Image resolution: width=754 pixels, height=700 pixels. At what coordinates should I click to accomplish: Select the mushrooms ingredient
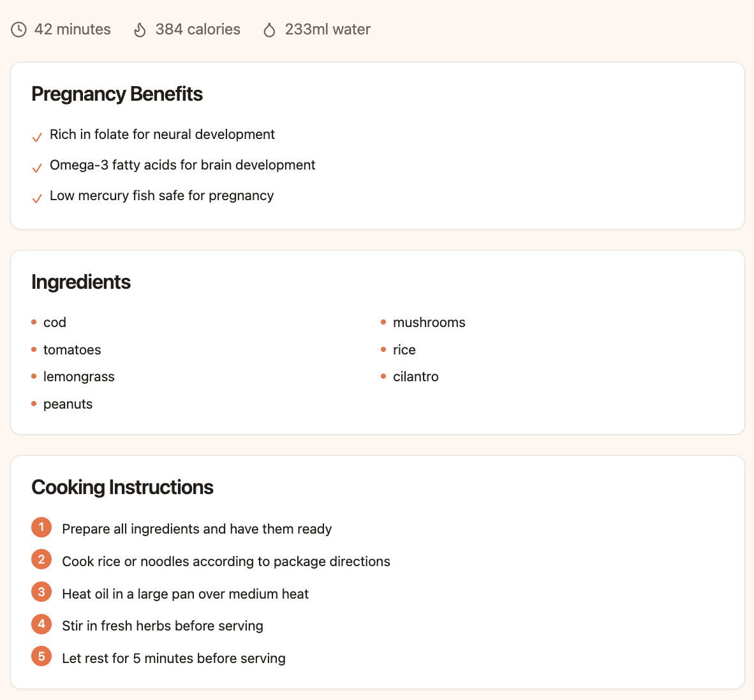click(429, 323)
